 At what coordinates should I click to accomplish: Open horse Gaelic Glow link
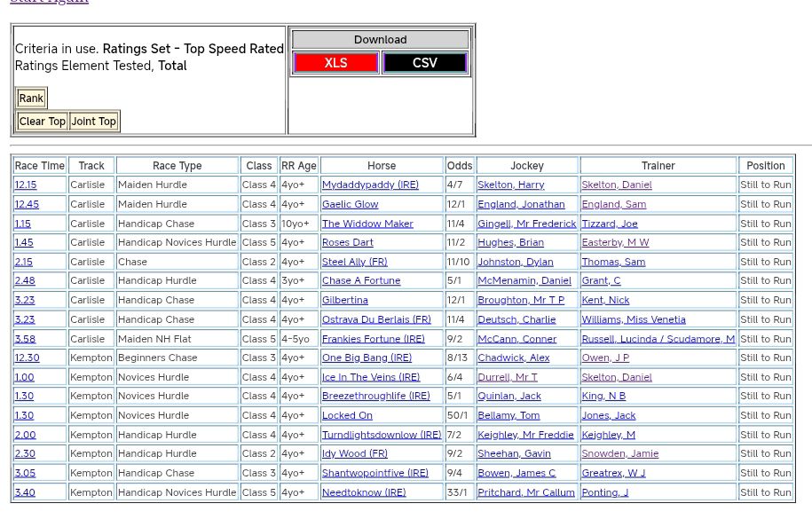click(x=350, y=204)
